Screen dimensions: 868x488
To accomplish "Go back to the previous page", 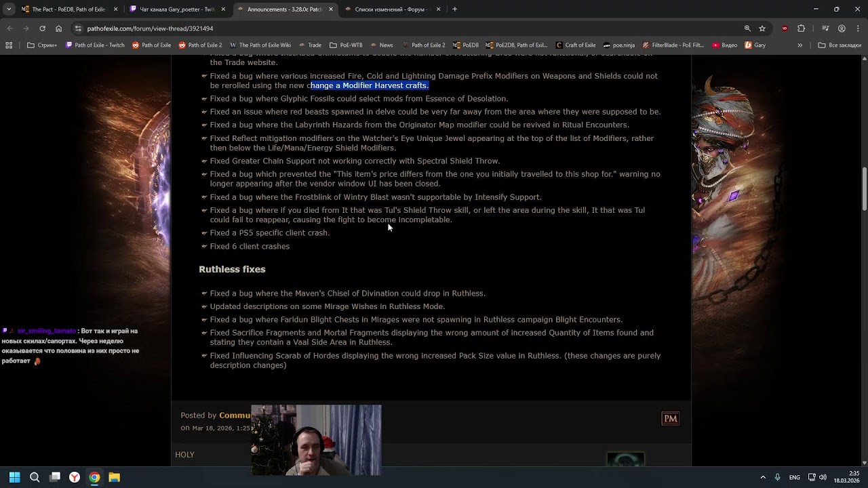I will pyautogui.click(x=9, y=28).
